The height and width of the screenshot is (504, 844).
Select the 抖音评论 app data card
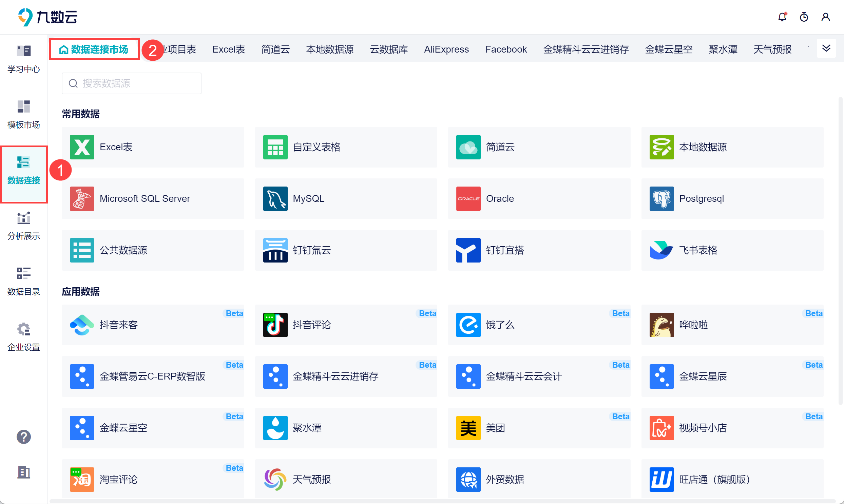(346, 325)
